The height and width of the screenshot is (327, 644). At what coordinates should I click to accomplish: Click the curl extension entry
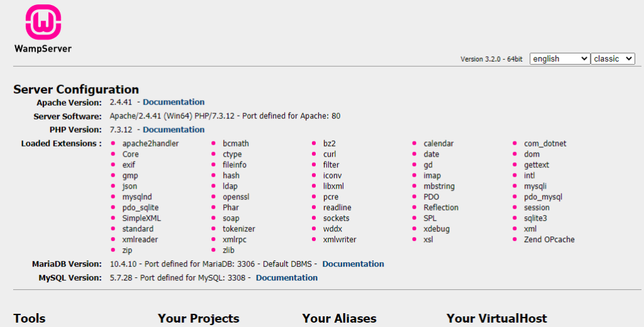(x=330, y=154)
